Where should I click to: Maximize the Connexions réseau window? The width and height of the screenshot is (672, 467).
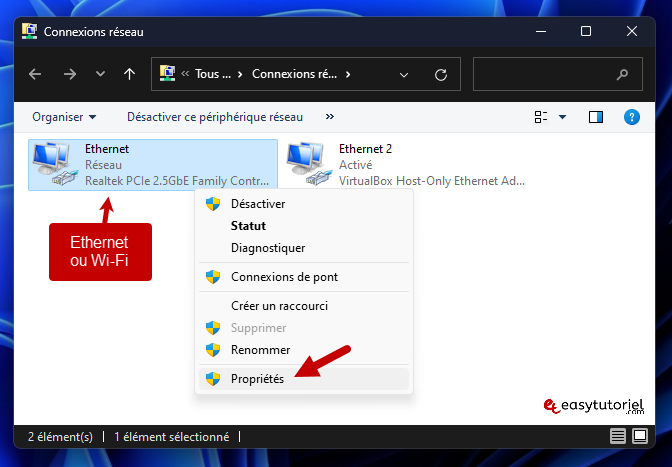[x=586, y=31]
